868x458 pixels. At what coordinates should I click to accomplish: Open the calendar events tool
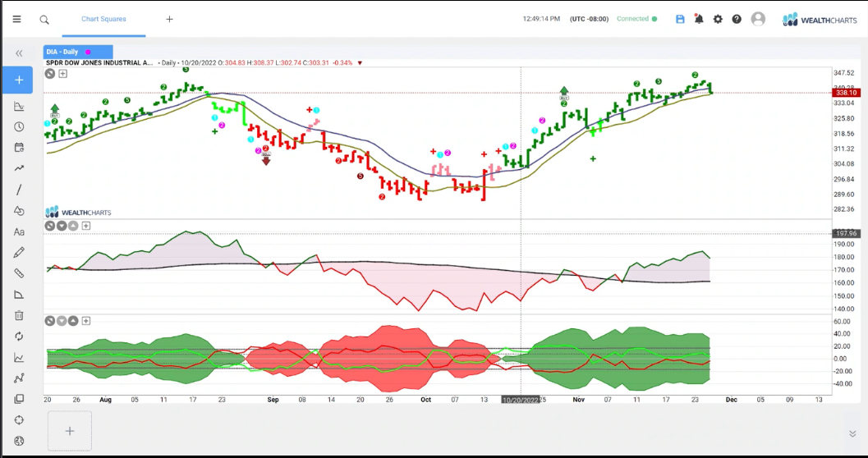coord(19,148)
